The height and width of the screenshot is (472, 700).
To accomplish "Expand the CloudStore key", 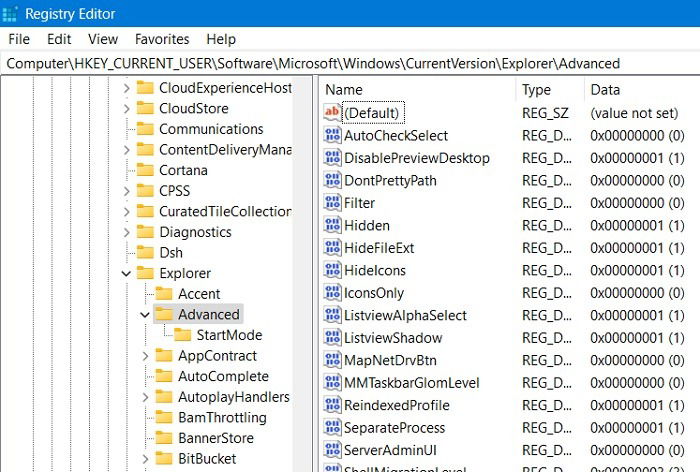I will tap(127, 109).
